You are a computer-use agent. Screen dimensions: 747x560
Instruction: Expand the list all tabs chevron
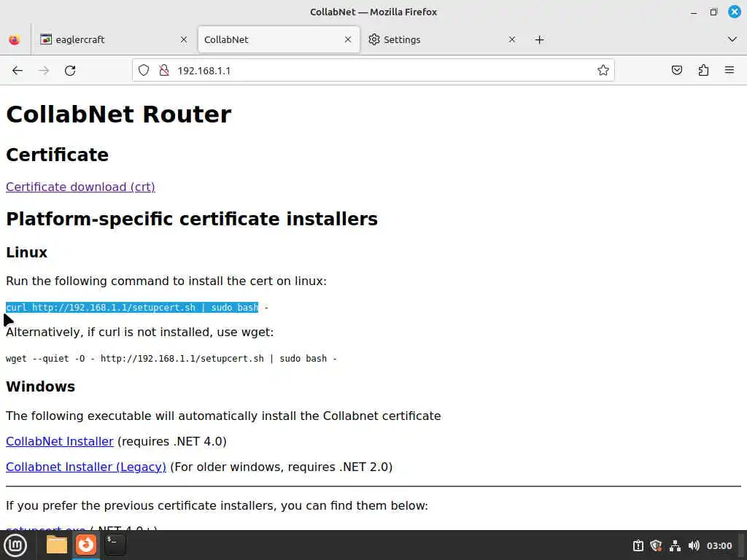(732, 39)
